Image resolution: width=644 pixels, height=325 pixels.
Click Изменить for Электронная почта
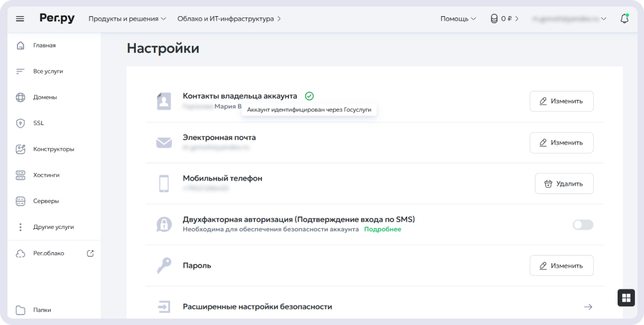coord(562,143)
